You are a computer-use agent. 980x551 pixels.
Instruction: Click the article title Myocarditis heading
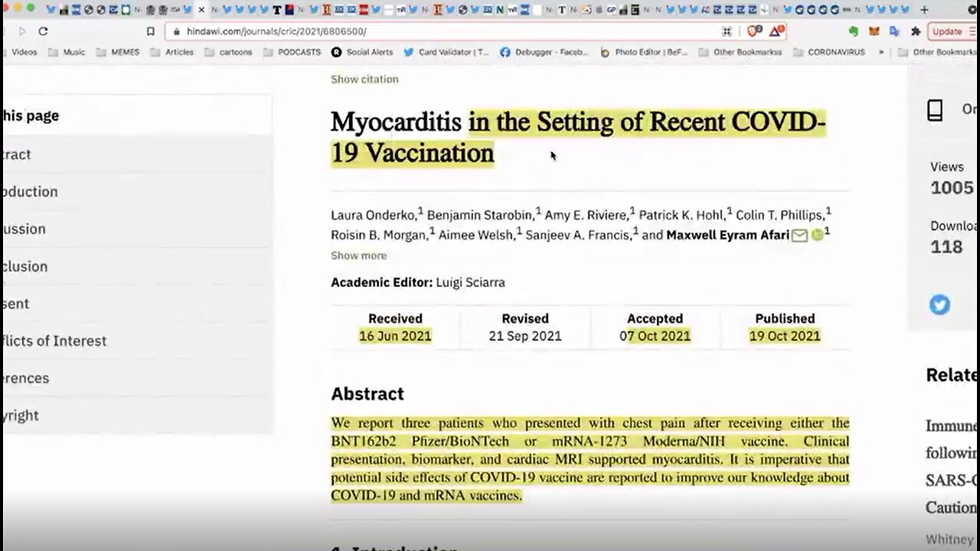(x=578, y=138)
